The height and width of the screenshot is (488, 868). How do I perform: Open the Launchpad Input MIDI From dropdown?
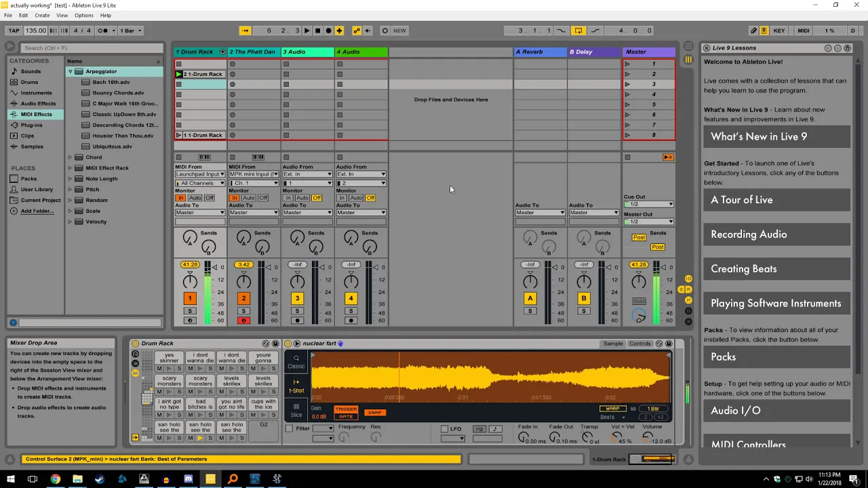[x=200, y=174]
